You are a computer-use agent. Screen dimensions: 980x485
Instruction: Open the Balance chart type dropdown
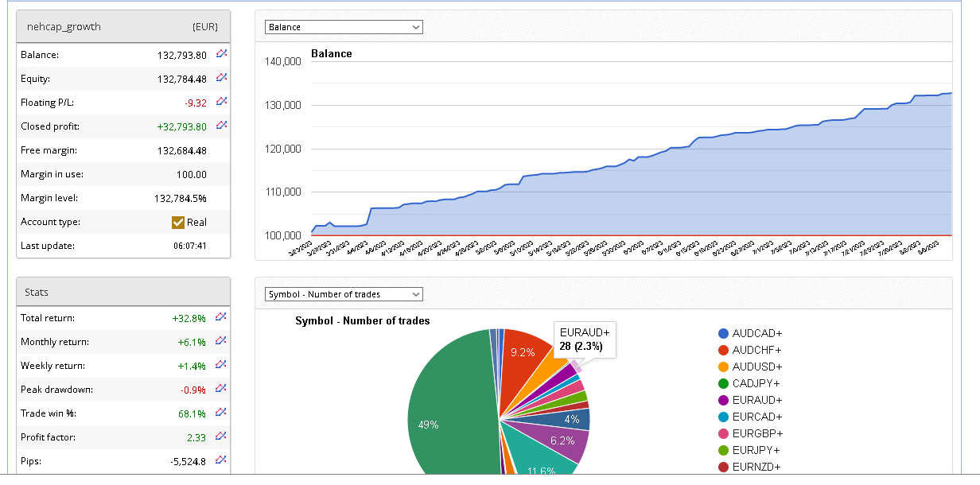coord(344,27)
